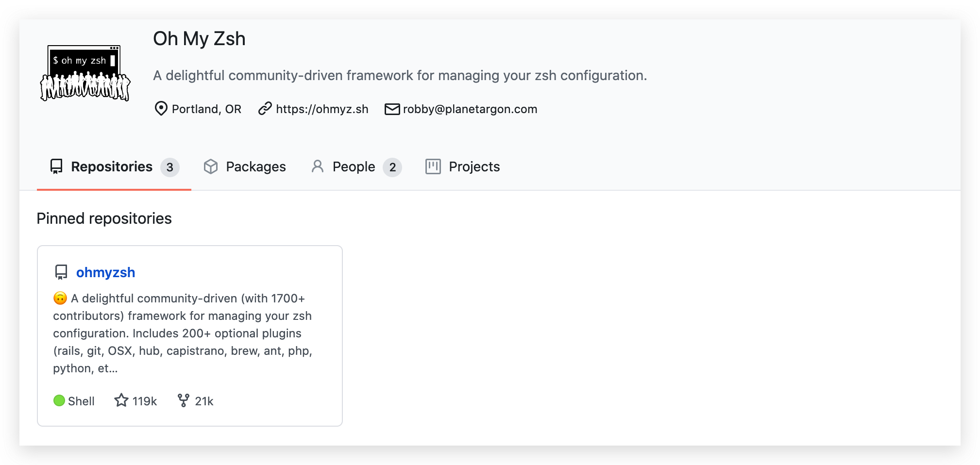This screenshot has height=465, width=980.
Task: Click the People person icon
Action: pos(318,166)
